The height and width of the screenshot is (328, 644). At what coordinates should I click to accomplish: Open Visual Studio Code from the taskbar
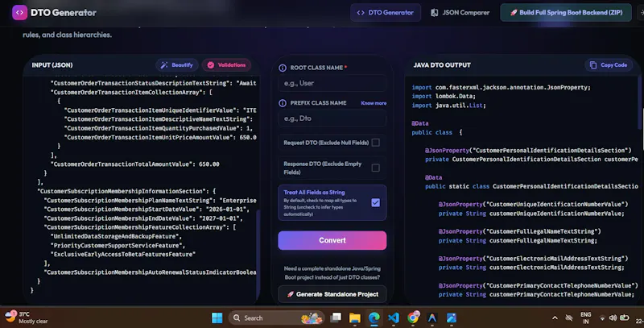tap(394, 318)
